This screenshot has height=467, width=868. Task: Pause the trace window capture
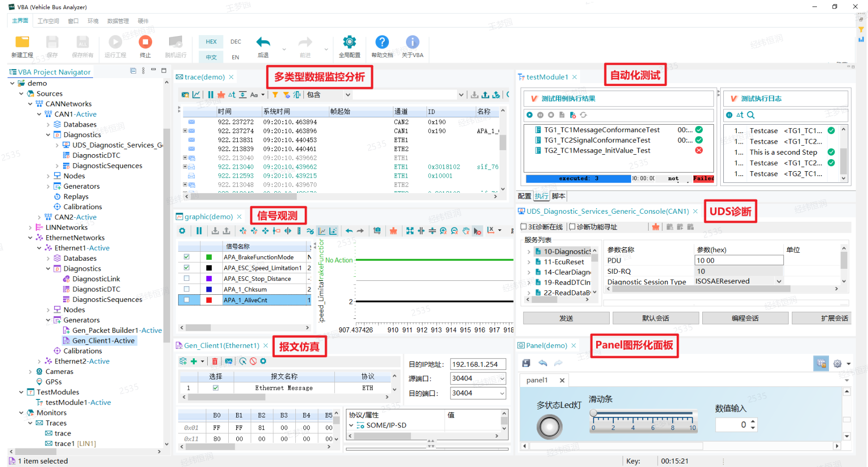pos(211,95)
